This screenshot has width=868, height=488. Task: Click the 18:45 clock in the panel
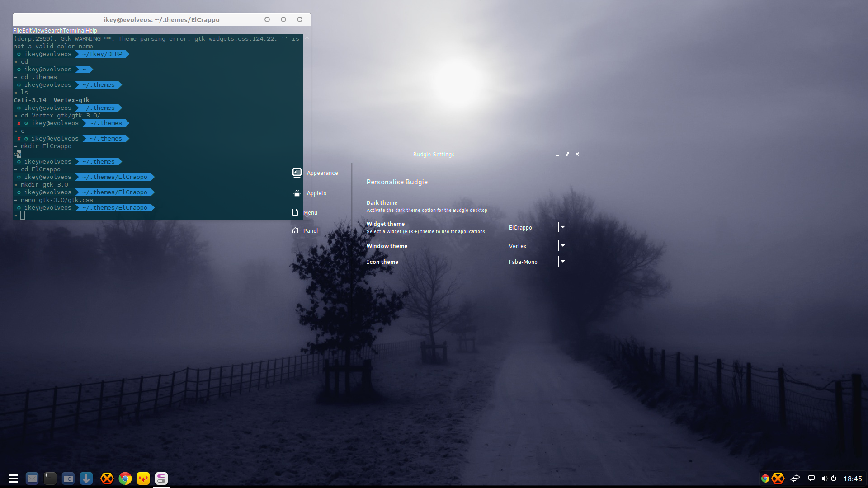[853, 479]
